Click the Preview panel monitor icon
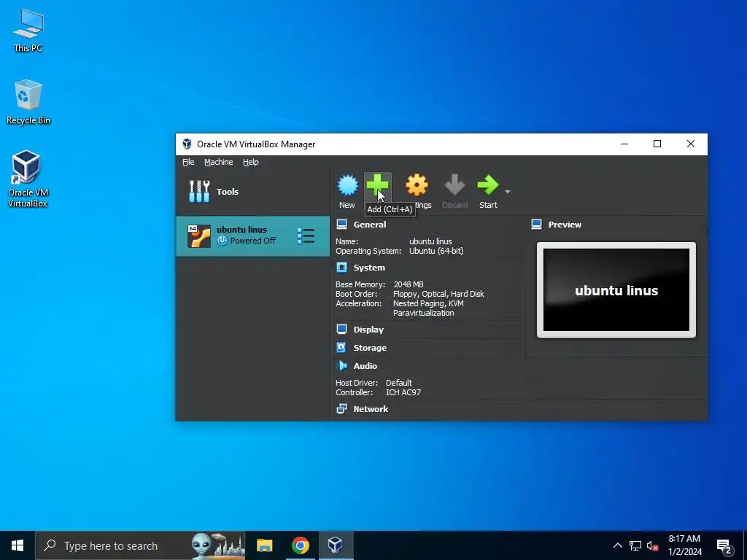This screenshot has height=560, width=747. (x=536, y=225)
